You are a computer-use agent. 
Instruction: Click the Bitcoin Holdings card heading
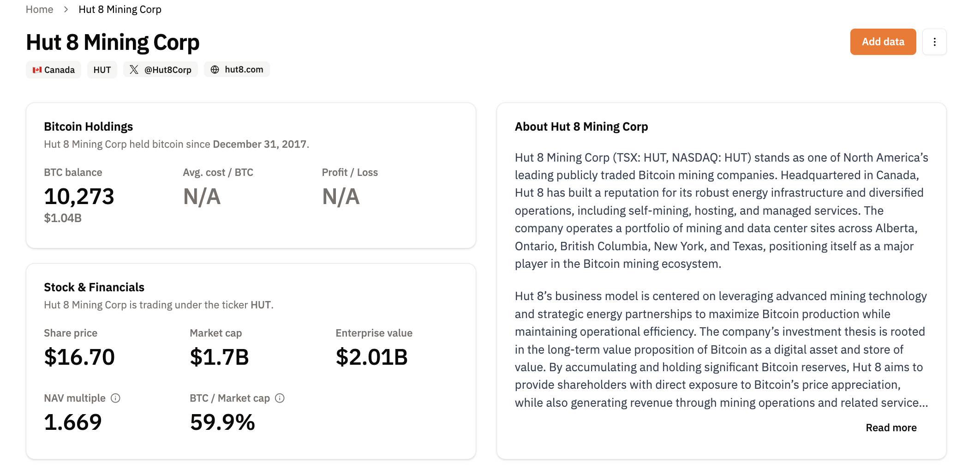pos(88,127)
